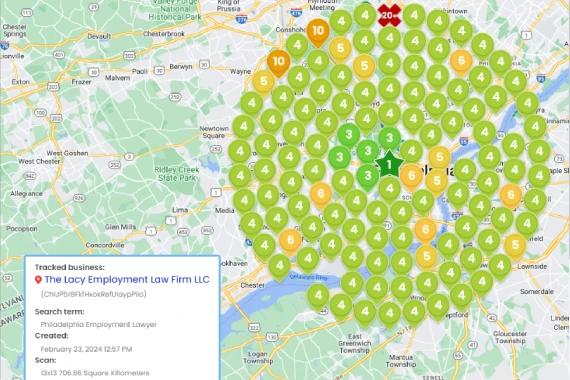Screen dimensions: 570x380
Task: Click the Media town label
Action: pyautogui.click(x=225, y=210)
